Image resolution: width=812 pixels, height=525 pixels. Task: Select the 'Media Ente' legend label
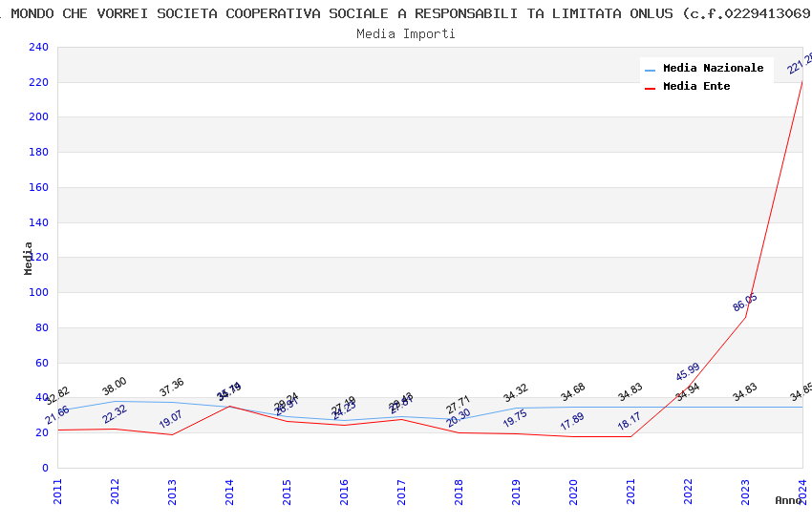point(696,86)
